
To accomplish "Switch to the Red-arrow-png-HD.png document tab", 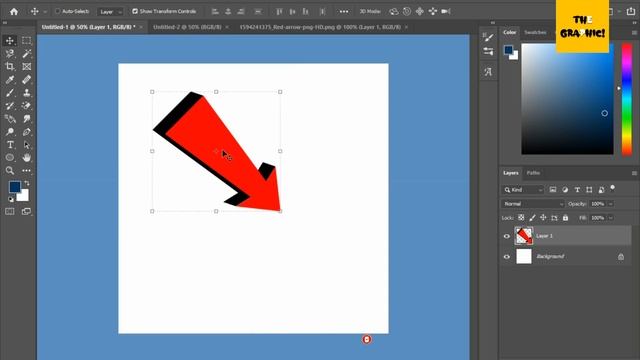I will coord(320,27).
